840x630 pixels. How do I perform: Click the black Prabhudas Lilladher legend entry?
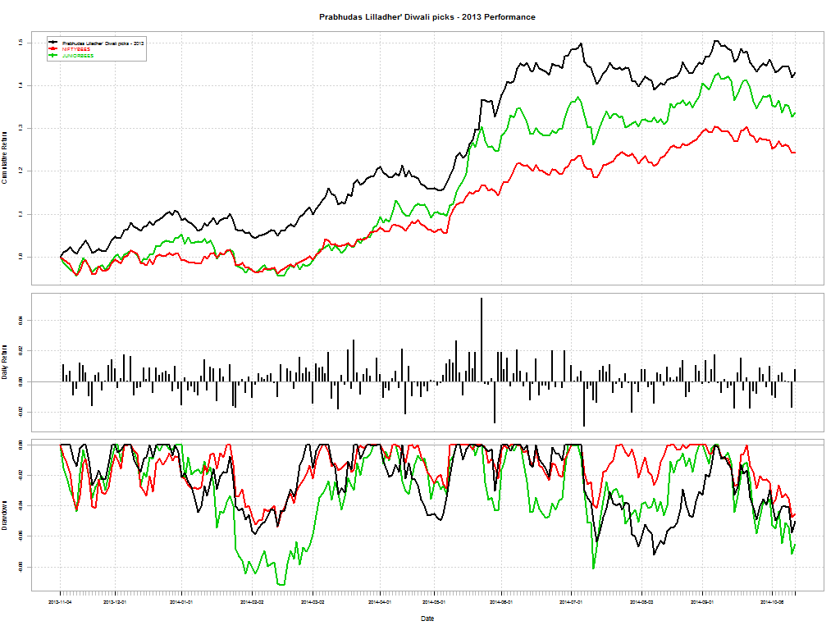[103, 43]
